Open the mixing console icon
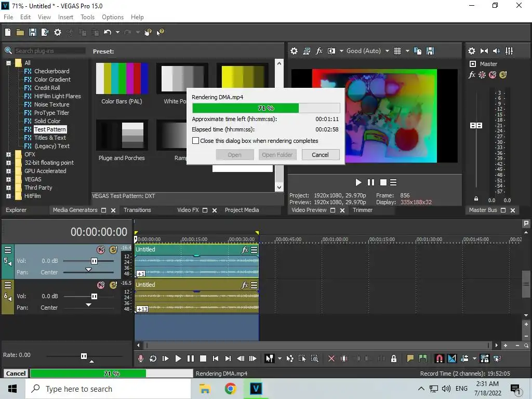This screenshot has width=532, height=399. 509,51
